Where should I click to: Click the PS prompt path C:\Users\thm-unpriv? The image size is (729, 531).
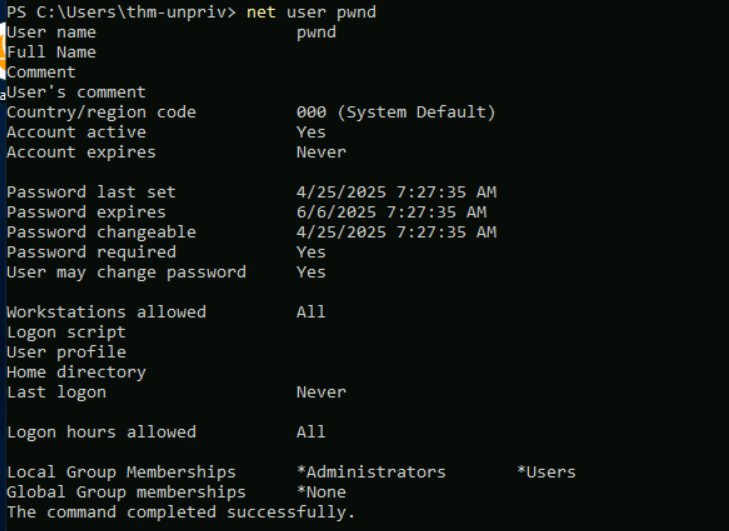pos(131,12)
